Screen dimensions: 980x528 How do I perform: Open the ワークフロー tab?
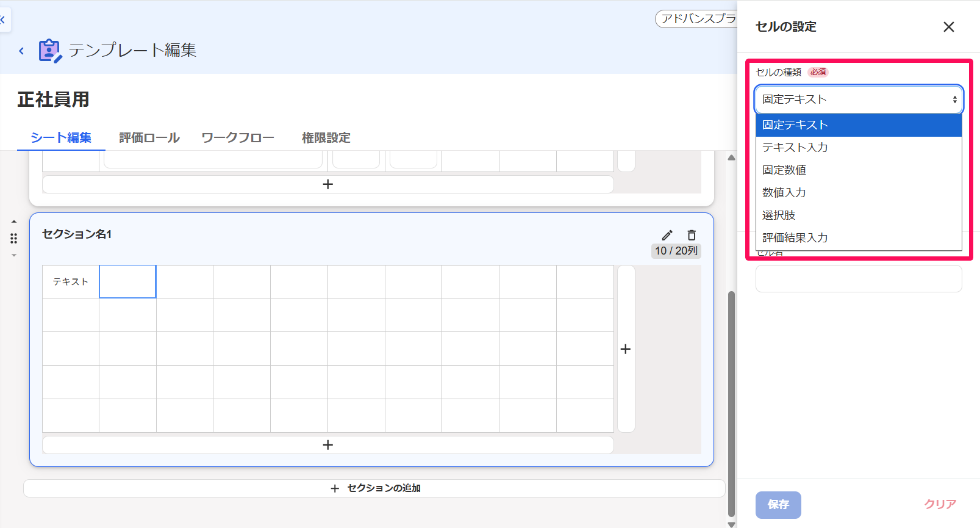tap(238, 138)
